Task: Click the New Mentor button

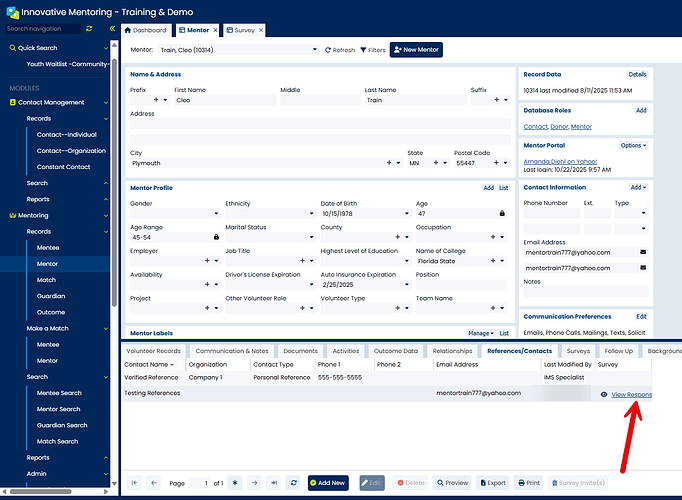Action: pos(415,50)
